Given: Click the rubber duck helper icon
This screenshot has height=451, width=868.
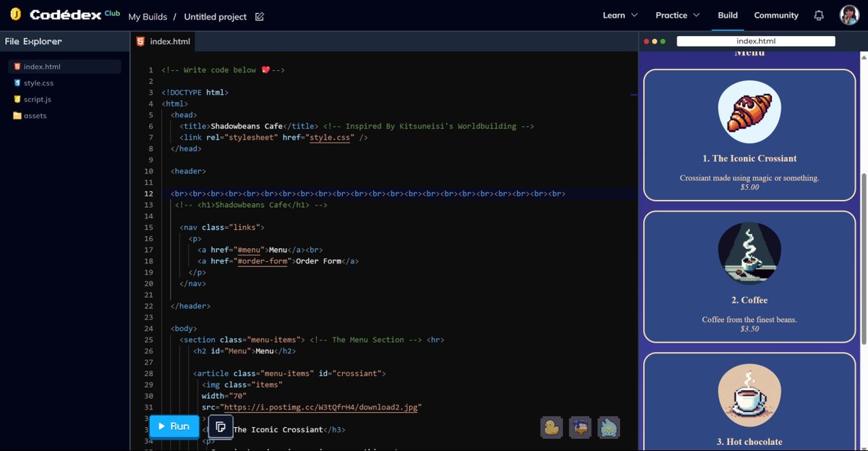Looking at the screenshot, I should tap(552, 428).
